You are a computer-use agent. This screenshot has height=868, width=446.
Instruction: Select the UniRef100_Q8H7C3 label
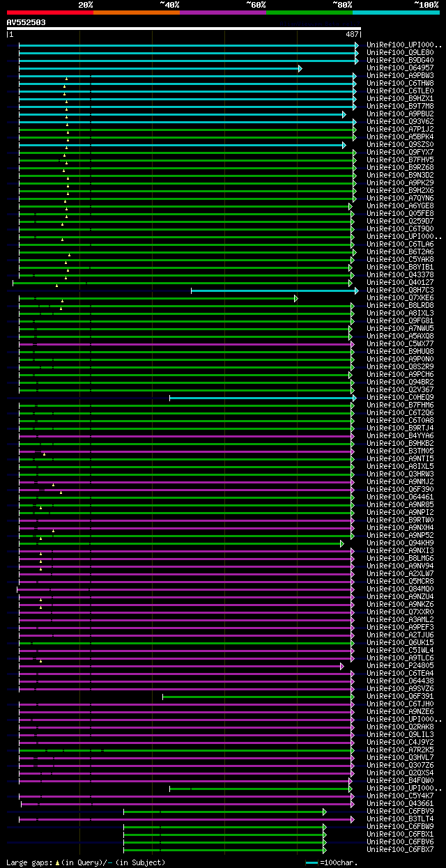click(400, 290)
